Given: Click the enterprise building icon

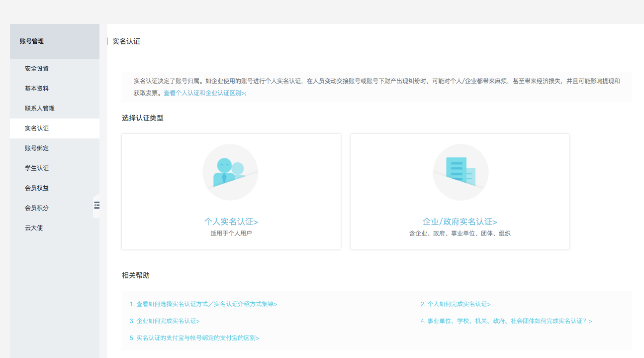Looking at the screenshot, I should coord(460,172).
